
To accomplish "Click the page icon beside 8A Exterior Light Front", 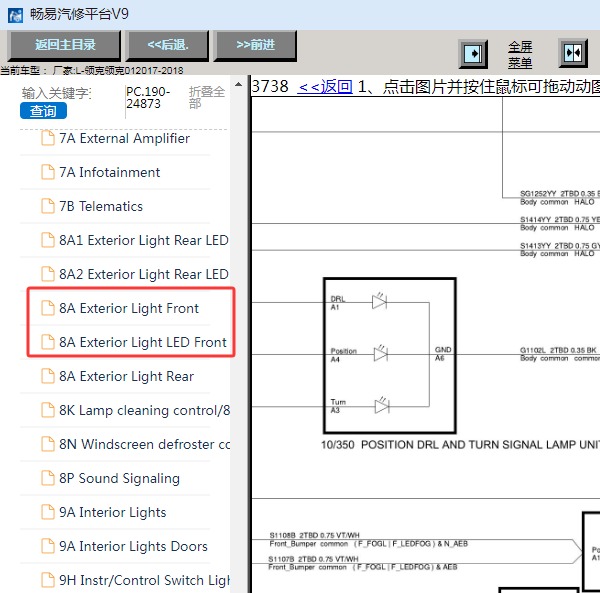I will 48,308.
